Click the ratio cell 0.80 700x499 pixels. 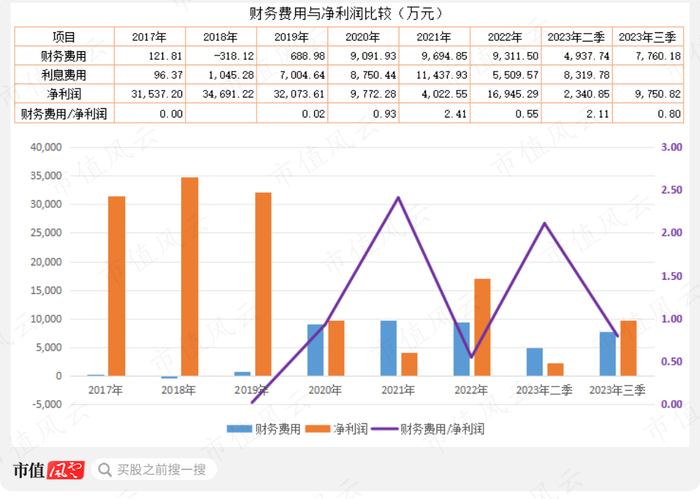point(669,114)
